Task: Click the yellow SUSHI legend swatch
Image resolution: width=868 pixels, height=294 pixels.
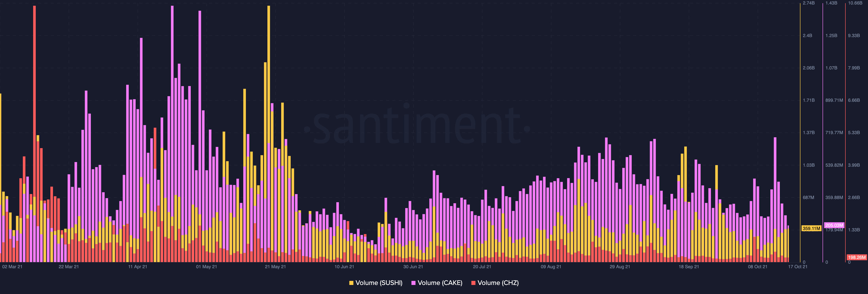Action: click(x=351, y=283)
